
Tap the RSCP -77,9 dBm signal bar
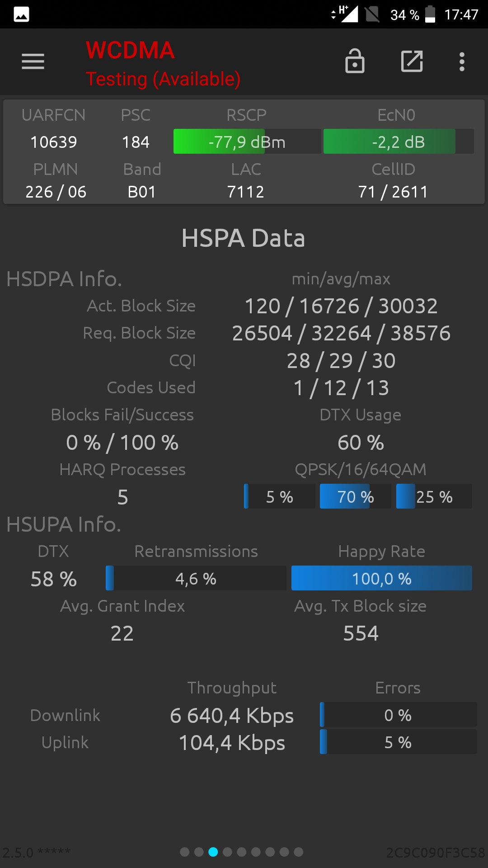click(x=247, y=142)
